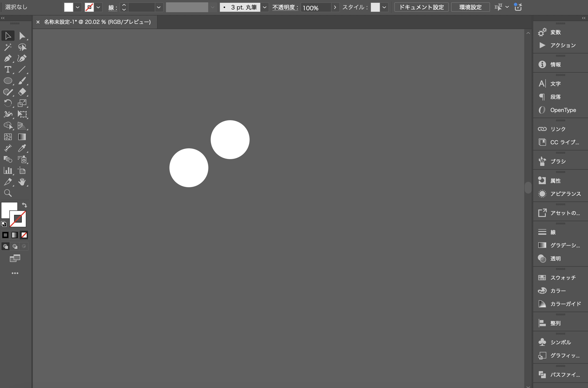Select the Pen tool

pyautogui.click(x=8, y=58)
